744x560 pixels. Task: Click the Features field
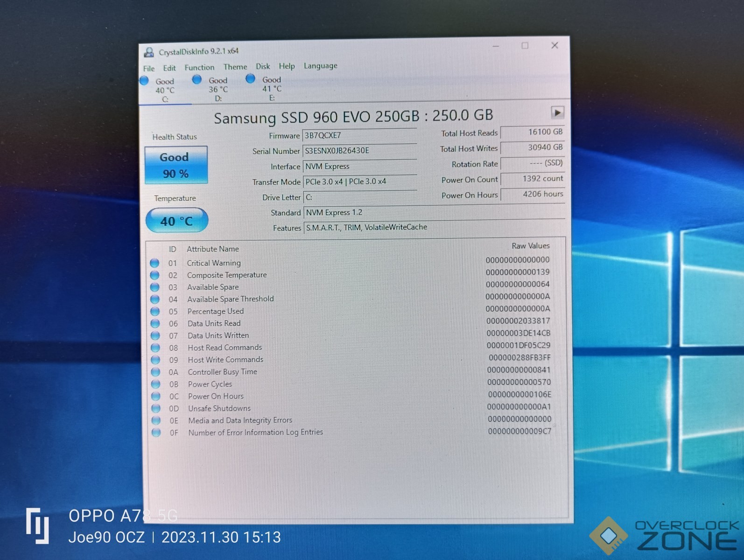pyautogui.click(x=434, y=227)
